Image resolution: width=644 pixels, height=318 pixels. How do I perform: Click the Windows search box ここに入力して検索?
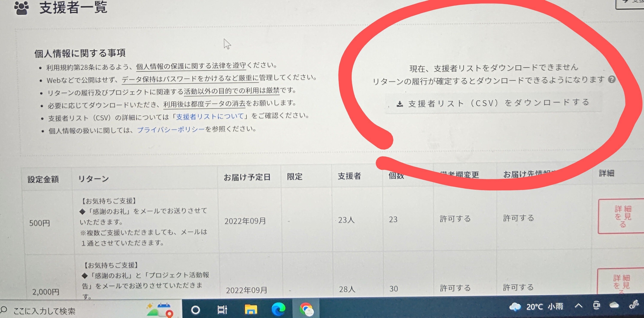click(44, 311)
